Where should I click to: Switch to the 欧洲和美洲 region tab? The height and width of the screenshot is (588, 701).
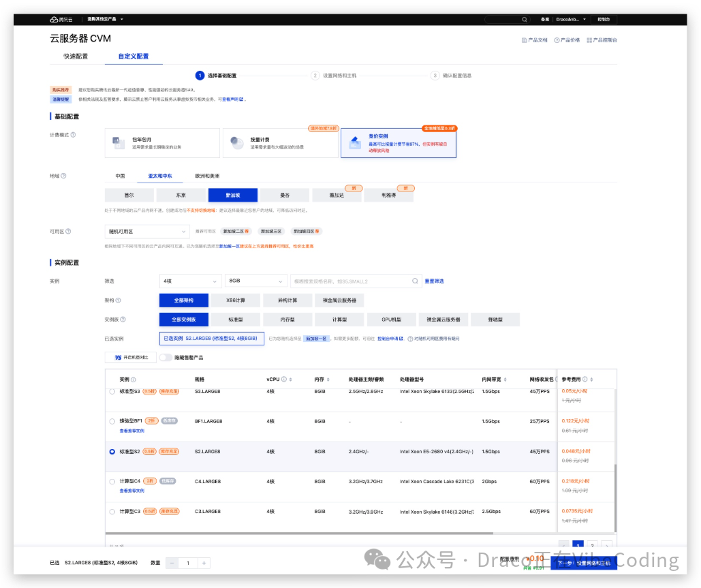coord(207,176)
